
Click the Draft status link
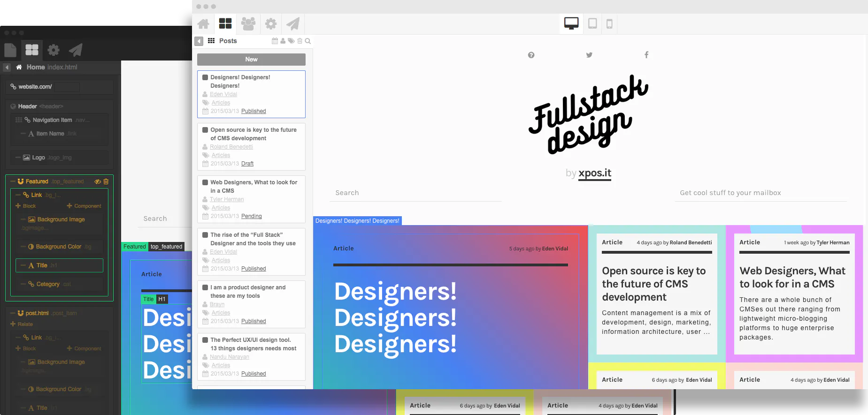tap(247, 164)
